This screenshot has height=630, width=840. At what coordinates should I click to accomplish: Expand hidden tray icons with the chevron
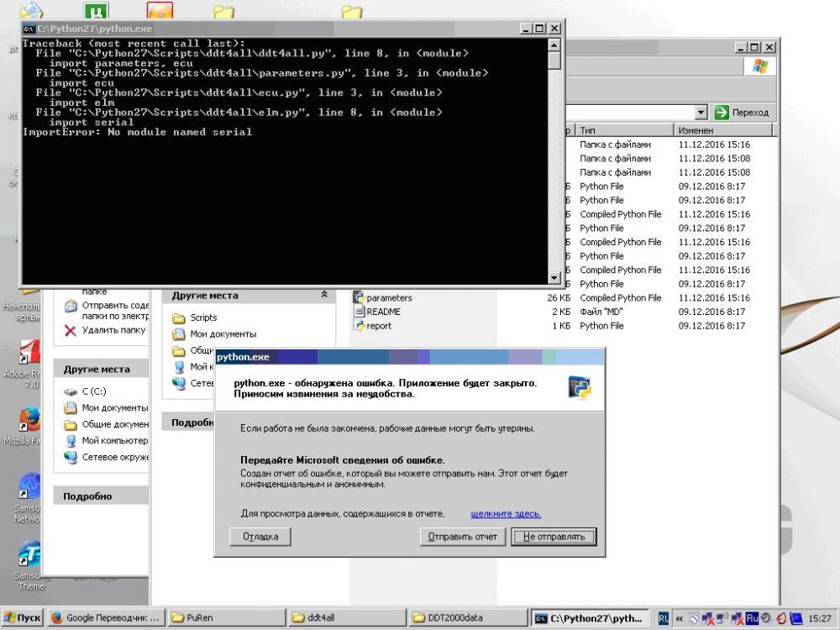(680, 618)
